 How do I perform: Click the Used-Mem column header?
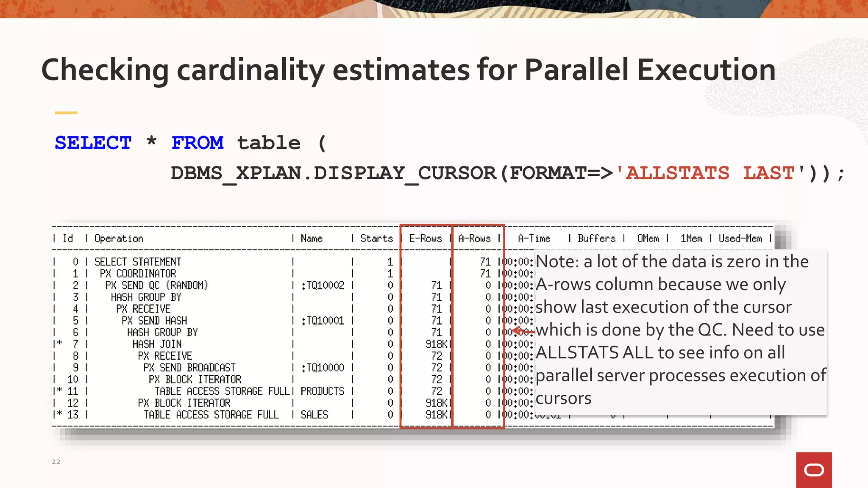(x=740, y=238)
